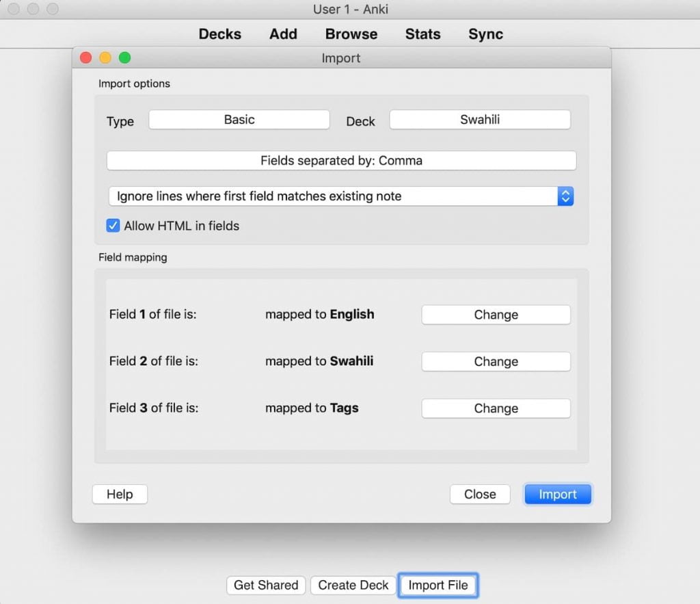Enable Allow HTML in fields checkbox

tap(112, 225)
